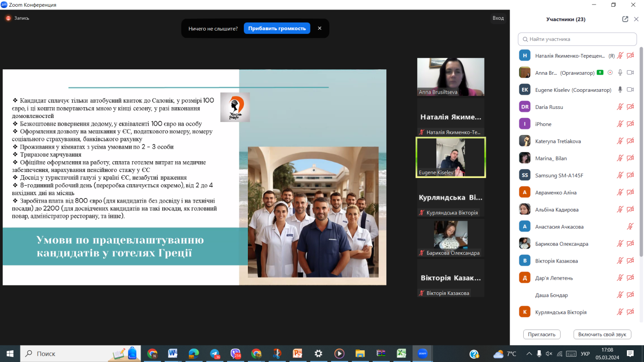Open Telegram from the Windows taskbar
This screenshot has width=644, height=362.
coord(215,353)
